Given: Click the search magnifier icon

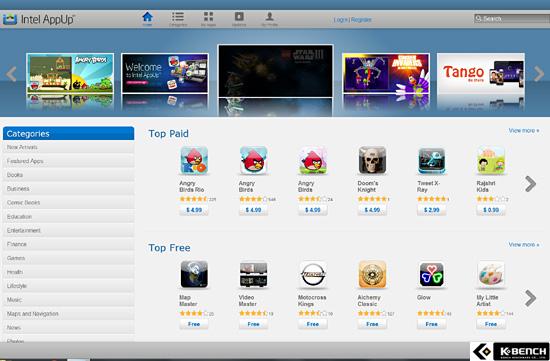Looking at the screenshot, I should tap(478, 18).
